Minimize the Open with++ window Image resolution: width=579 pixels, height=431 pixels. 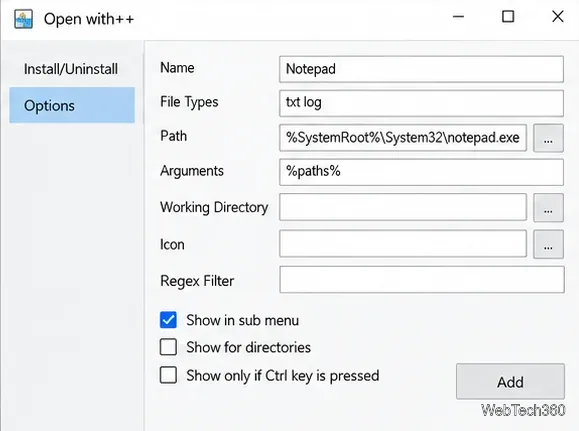tap(458, 17)
